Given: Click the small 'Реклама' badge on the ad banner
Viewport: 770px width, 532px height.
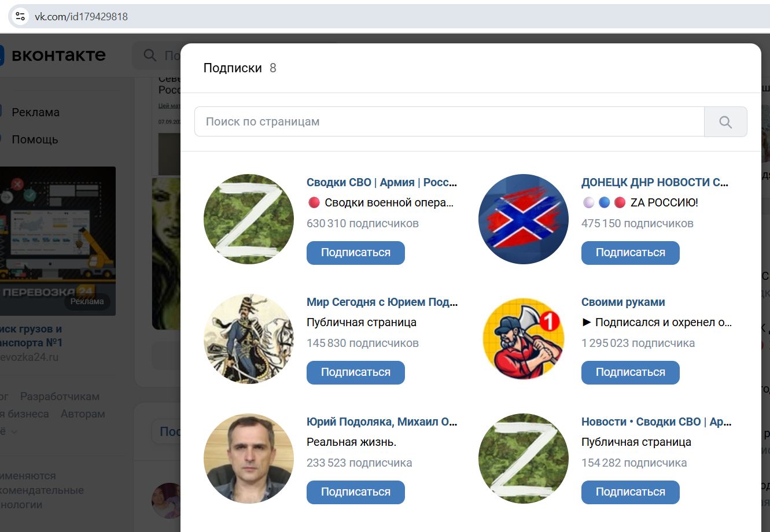Looking at the screenshot, I should (87, 301).
